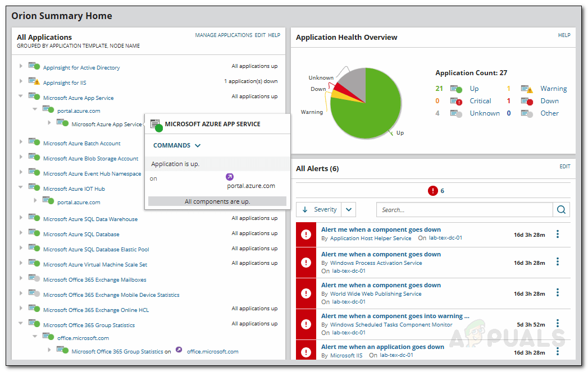Open options menu for Scheduled Tasks Component alert

(558, 324)
